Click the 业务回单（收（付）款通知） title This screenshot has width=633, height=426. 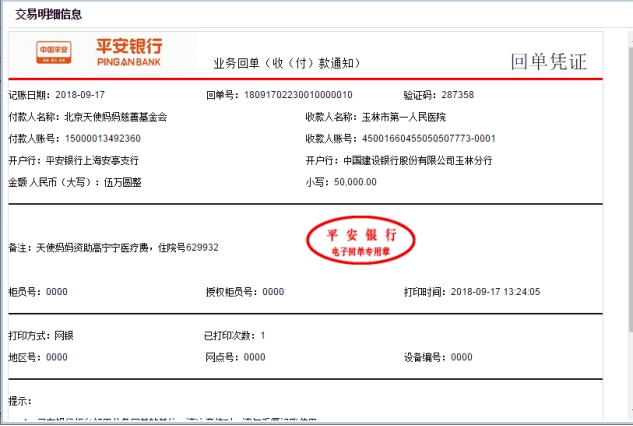[x=287, y=63]
